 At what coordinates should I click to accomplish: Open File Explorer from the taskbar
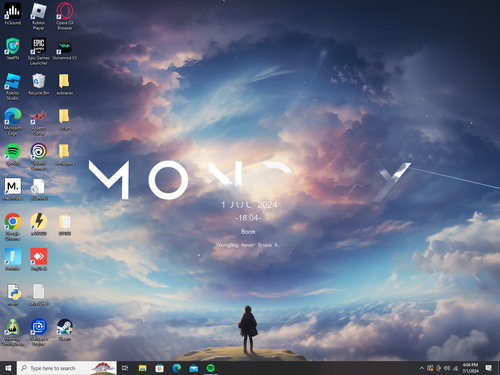point(143,368)
